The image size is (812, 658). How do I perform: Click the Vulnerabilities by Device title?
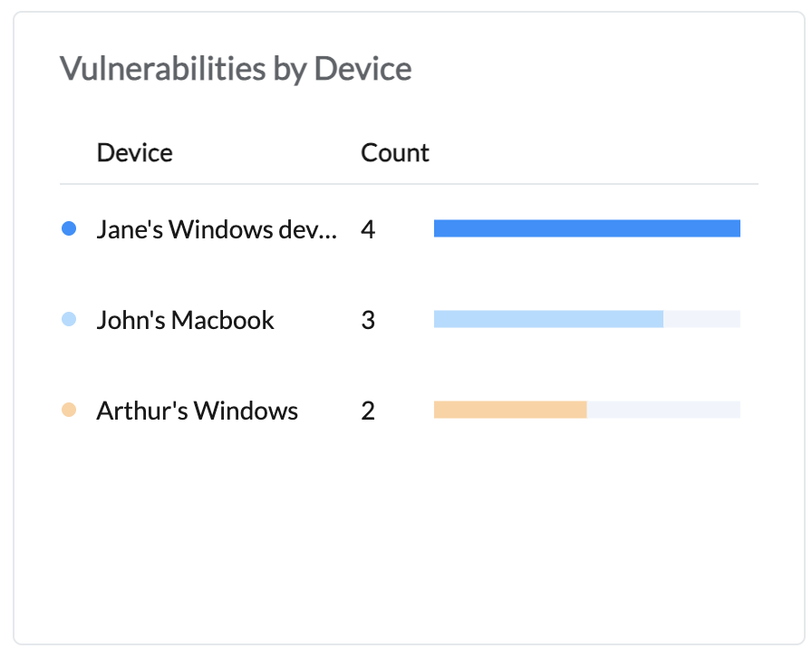coord(236,68)
